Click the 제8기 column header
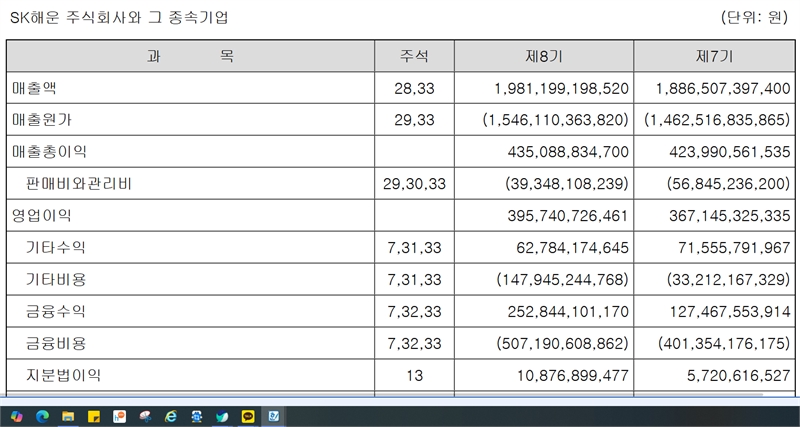 [x=544, y=56]
